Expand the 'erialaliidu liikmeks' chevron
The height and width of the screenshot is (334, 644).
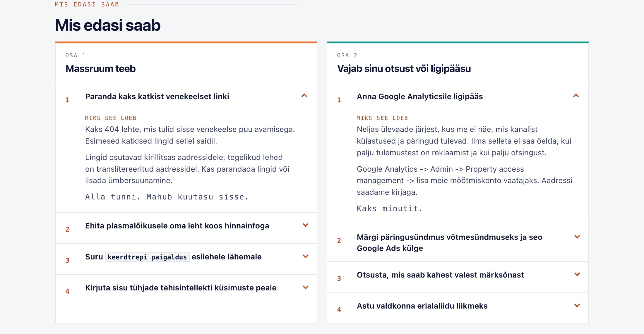[577, 306]
